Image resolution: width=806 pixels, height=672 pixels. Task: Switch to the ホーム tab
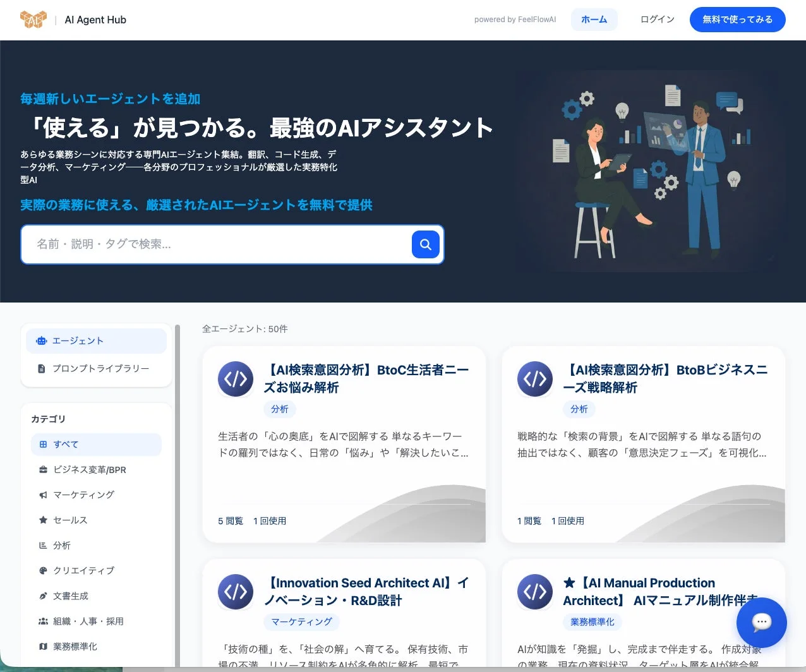point(594,20)
